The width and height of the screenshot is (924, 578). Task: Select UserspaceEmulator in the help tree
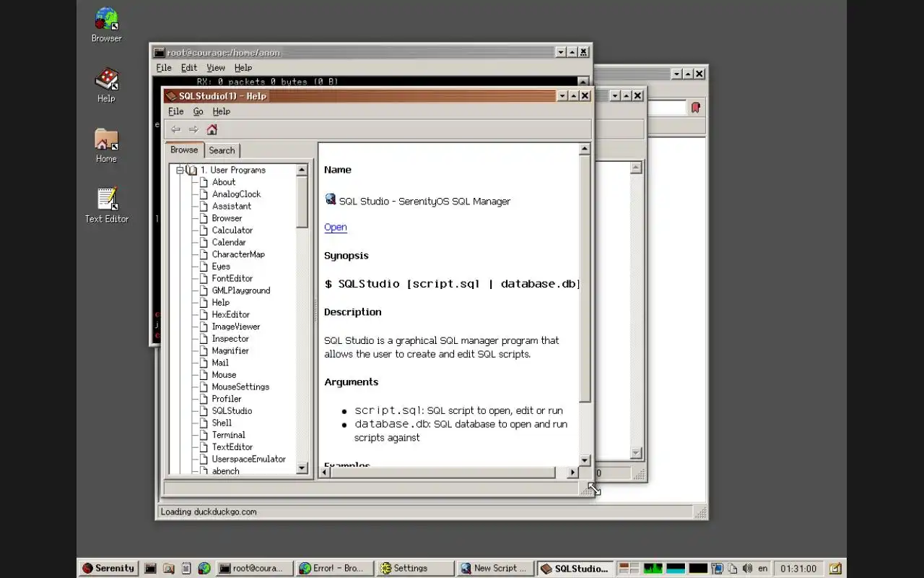pos(248,459)
